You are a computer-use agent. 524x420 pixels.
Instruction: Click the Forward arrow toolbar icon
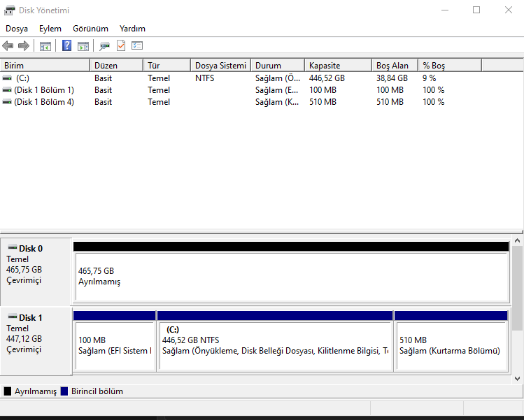point(24,45)
